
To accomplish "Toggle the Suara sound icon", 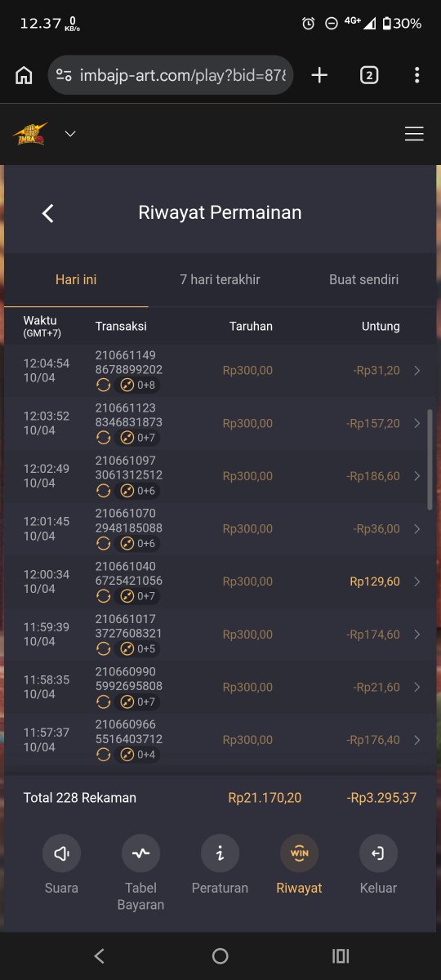I will pyautogui.click(x=61, y=853).
